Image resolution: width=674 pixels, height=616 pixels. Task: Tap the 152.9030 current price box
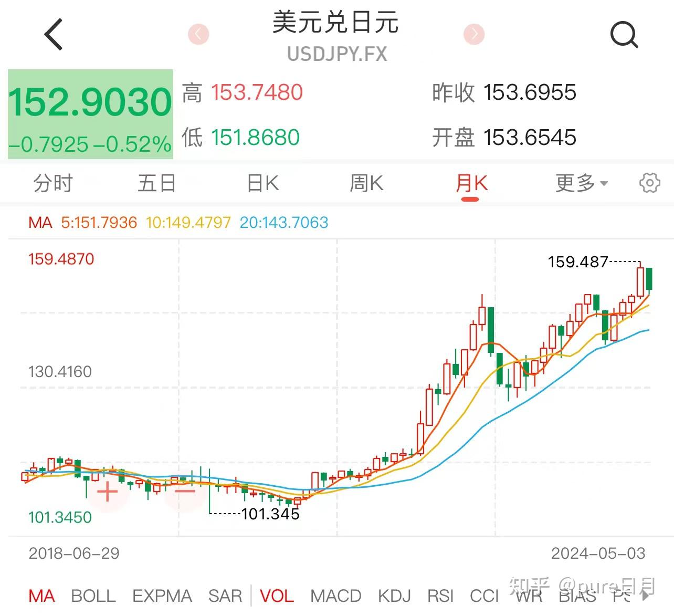pos(90,114)
